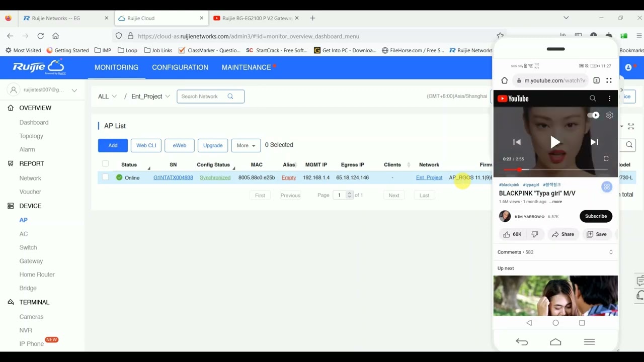Expand the AP list to fullscreen

[x=631, y=126]
